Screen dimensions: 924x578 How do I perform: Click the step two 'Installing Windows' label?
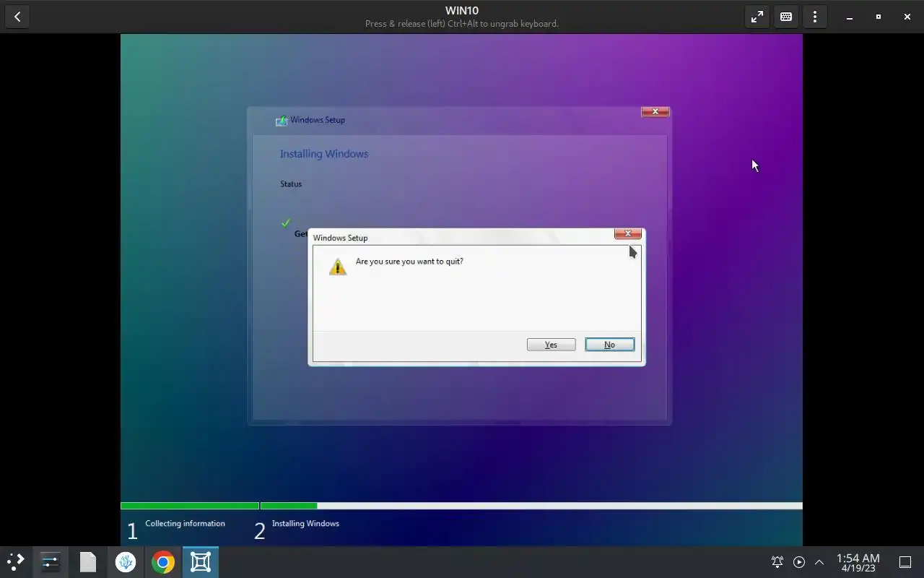click(305, 524)
